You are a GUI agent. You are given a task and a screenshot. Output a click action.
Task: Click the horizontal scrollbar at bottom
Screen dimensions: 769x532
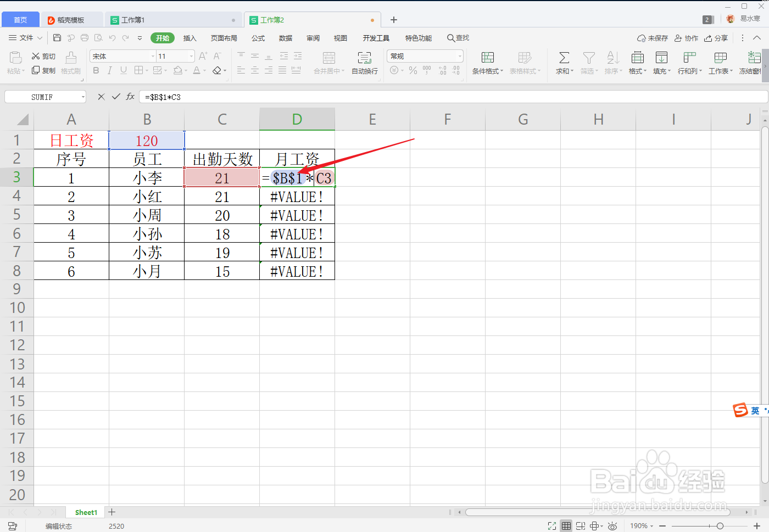tap(598, 512)
